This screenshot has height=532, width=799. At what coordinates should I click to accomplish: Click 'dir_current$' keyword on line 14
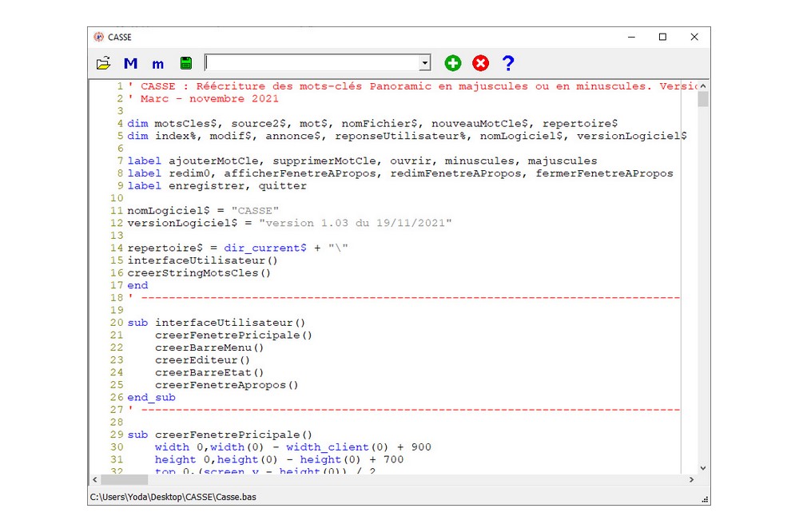coord(265,248)
